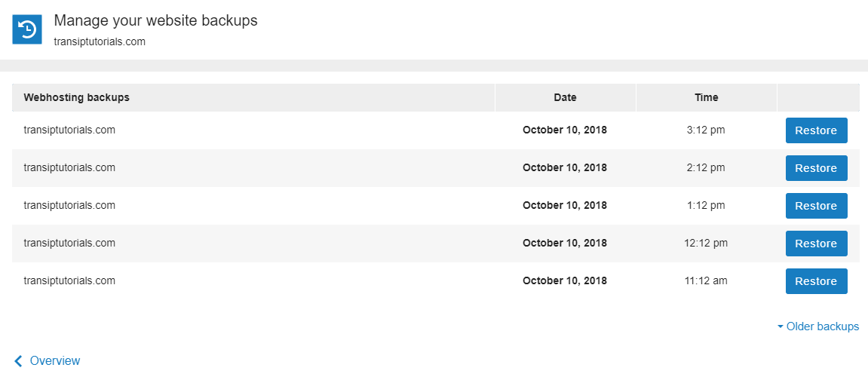Click the Time column header
868x380 pixels.
click(707, 97)
